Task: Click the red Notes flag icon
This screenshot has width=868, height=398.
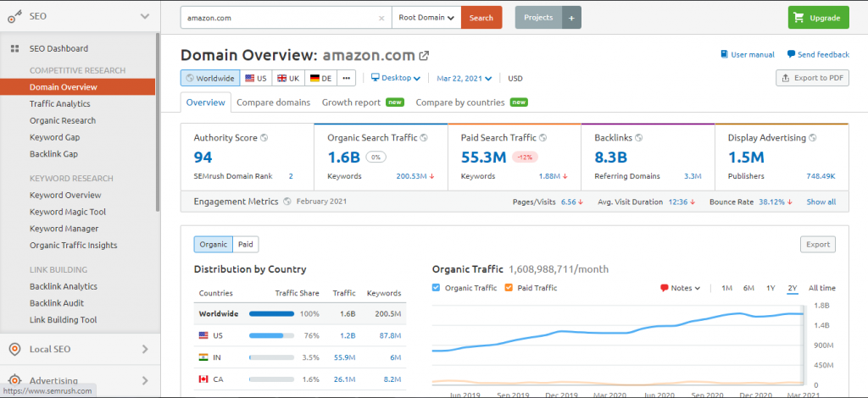Action: coord(665,288)
